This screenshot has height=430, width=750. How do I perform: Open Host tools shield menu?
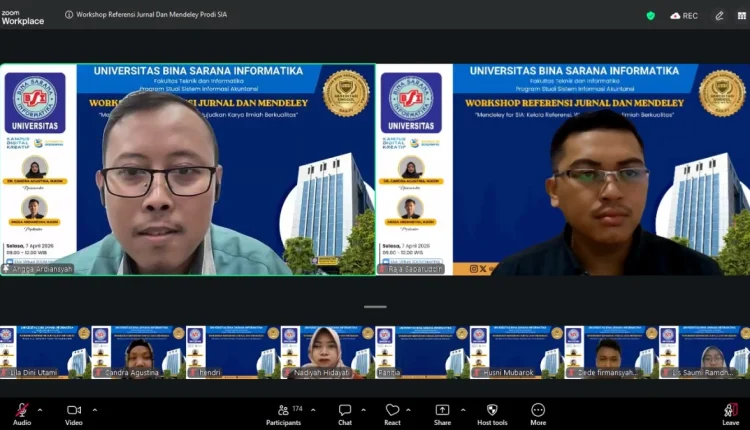492,414
